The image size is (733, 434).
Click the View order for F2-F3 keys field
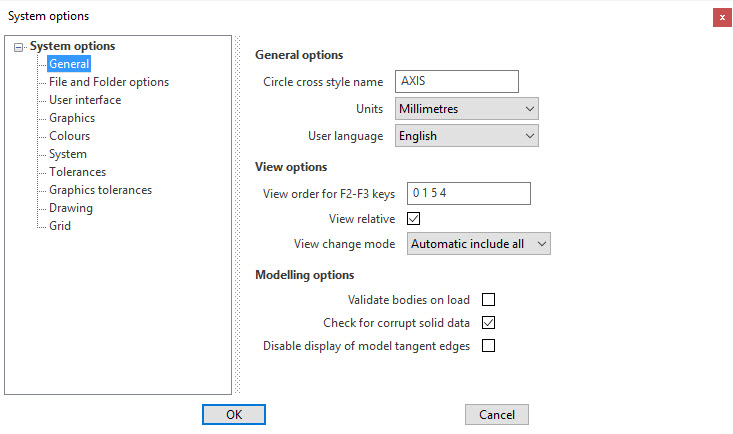[x=469, y=193]
